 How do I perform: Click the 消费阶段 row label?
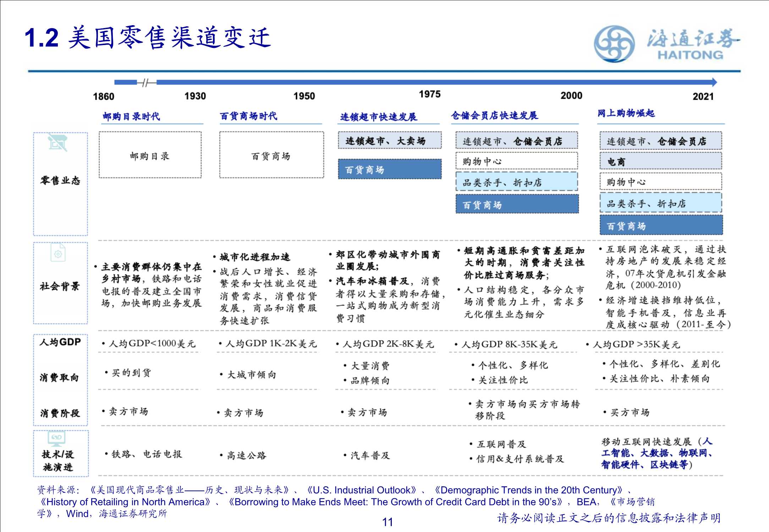click(60, 413)
